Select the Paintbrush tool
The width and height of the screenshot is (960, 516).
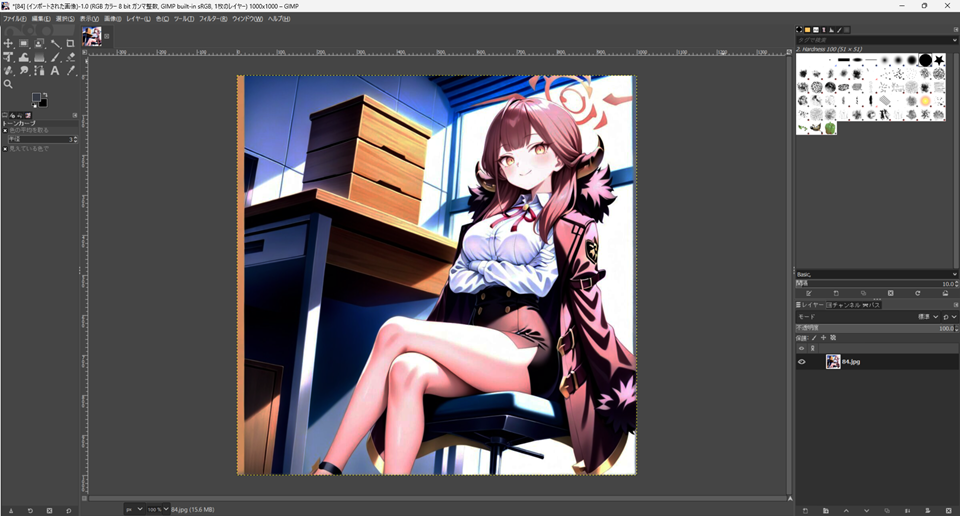[x=55, y=58]
